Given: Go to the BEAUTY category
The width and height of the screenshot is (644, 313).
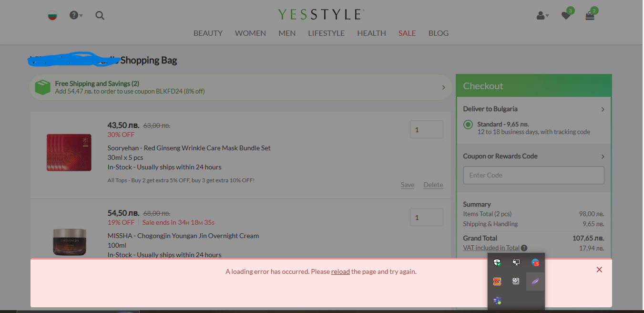Looking at the screenshot, I should click(208, 33).
